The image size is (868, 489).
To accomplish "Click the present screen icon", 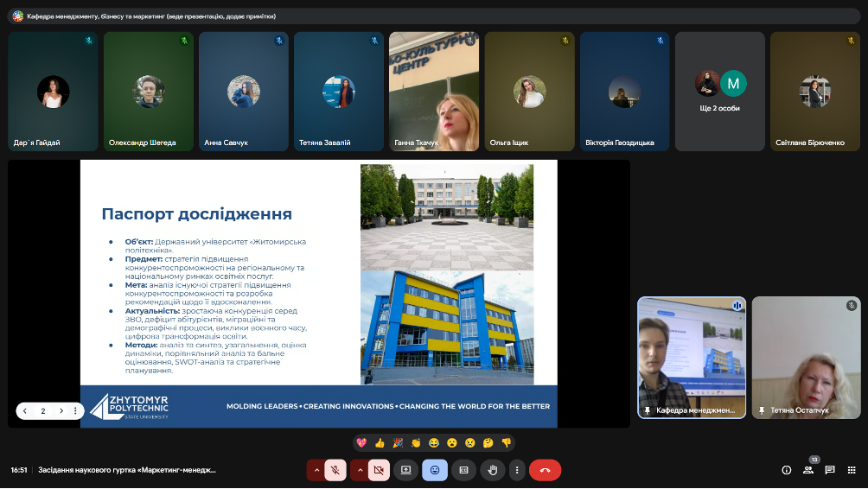I will point(406,470).
